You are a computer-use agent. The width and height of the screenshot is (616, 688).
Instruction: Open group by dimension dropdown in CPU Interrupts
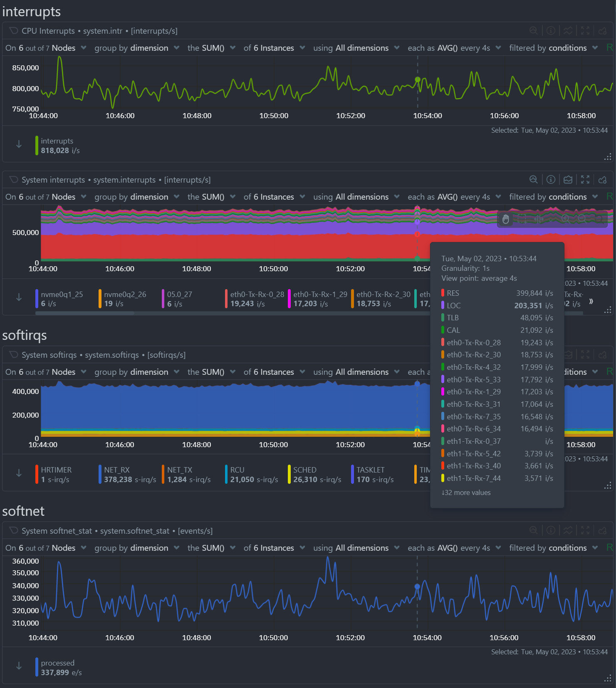point(136,48)
